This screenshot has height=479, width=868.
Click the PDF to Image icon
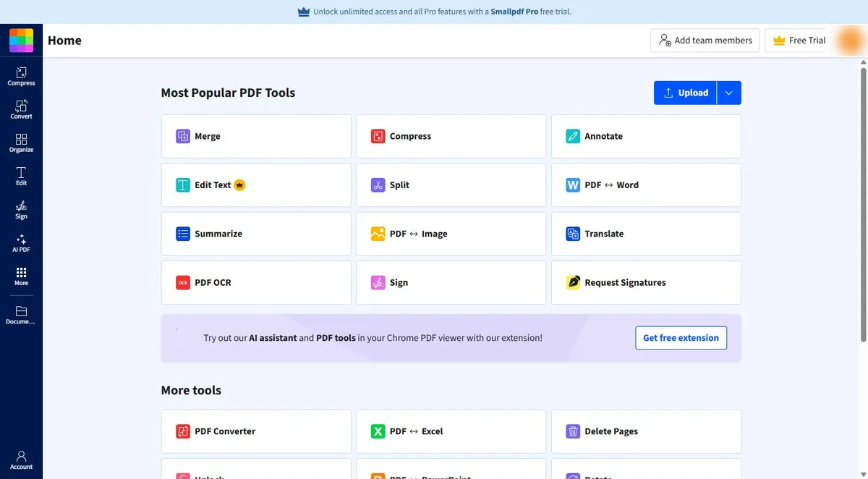click(x=378, y=234)
